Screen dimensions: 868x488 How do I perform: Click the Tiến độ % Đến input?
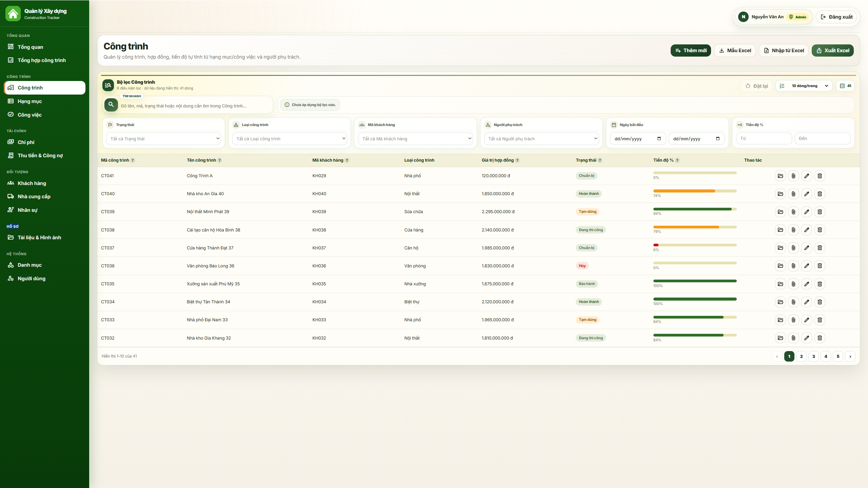[x=823, y=139]
